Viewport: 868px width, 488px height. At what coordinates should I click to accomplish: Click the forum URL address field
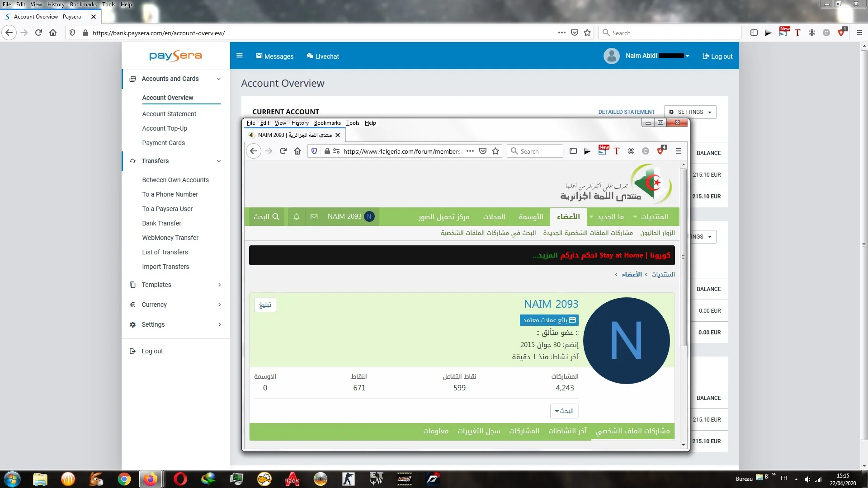coord(401,151)
